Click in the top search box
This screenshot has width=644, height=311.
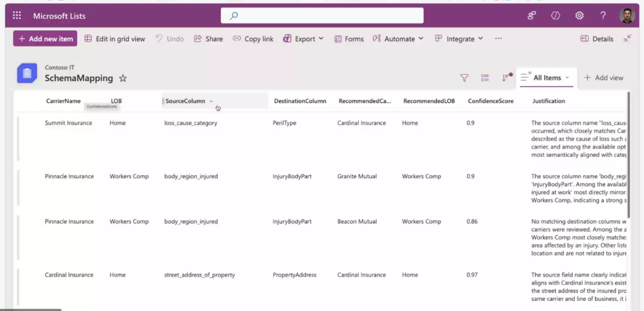322,16
